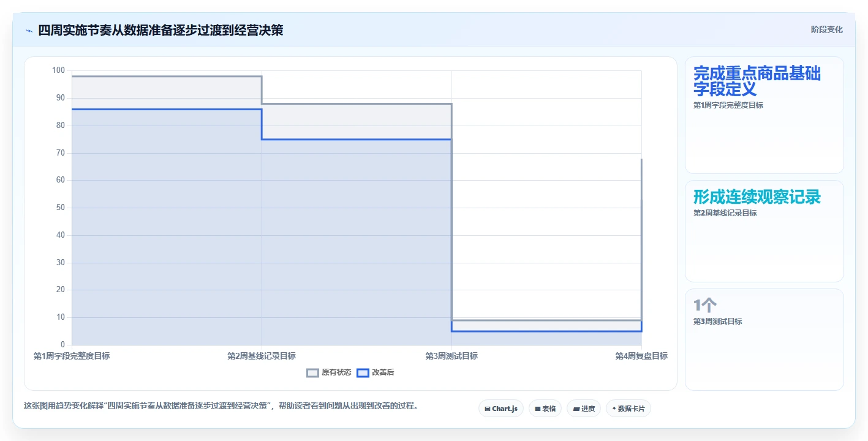This screenshot has height=441, width=868.
Task: Click the lightning icon beside the title
Action: point(29,30)
